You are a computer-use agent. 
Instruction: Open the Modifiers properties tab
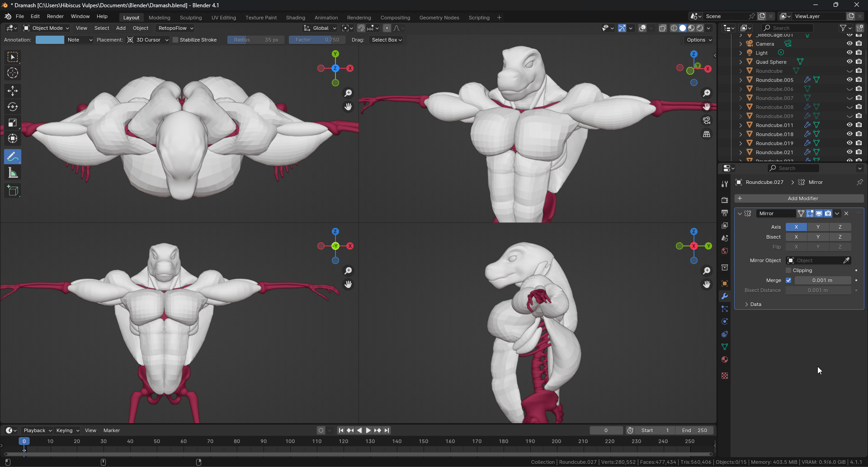(x=725, y=296)
